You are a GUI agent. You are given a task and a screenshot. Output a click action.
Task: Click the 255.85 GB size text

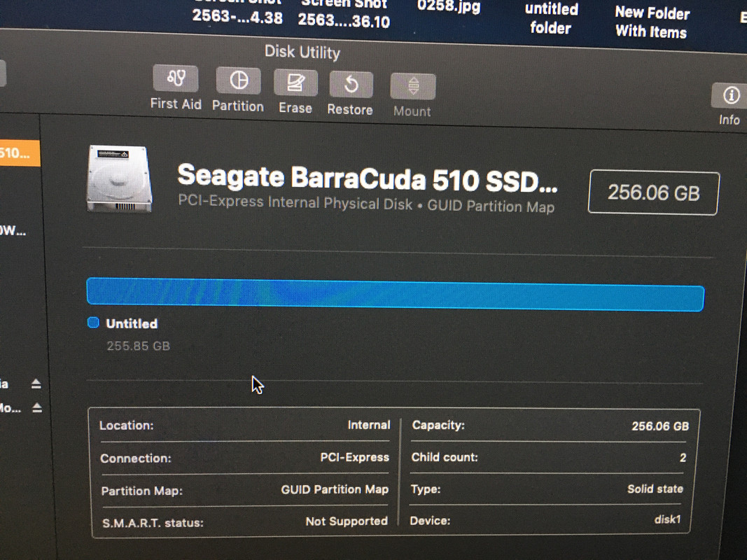(x=138, y=346)
